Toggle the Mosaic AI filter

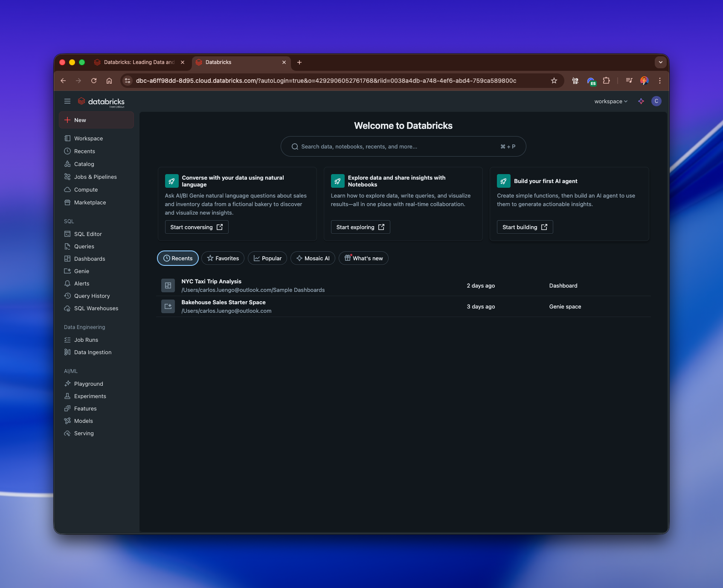click(x=313, y=258)
